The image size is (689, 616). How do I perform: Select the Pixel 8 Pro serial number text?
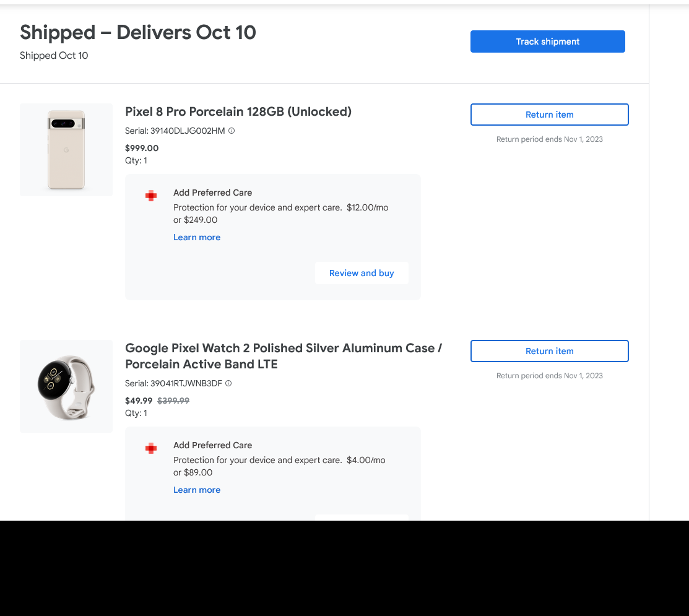[188, 131]
